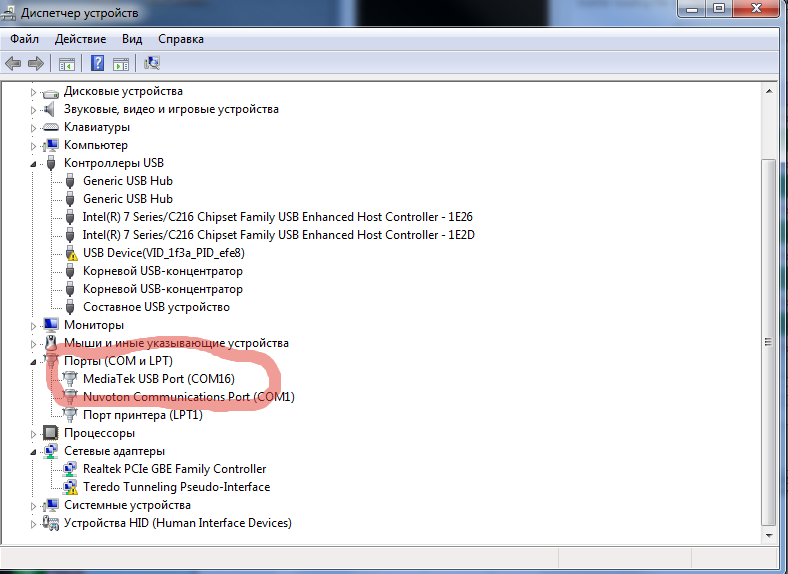Image resolution: width=788 pixels, height=574 pixels.
Task: Click the warning icon of Teredo Tunneling Pseudo-Interface
Action: (70, 487)
